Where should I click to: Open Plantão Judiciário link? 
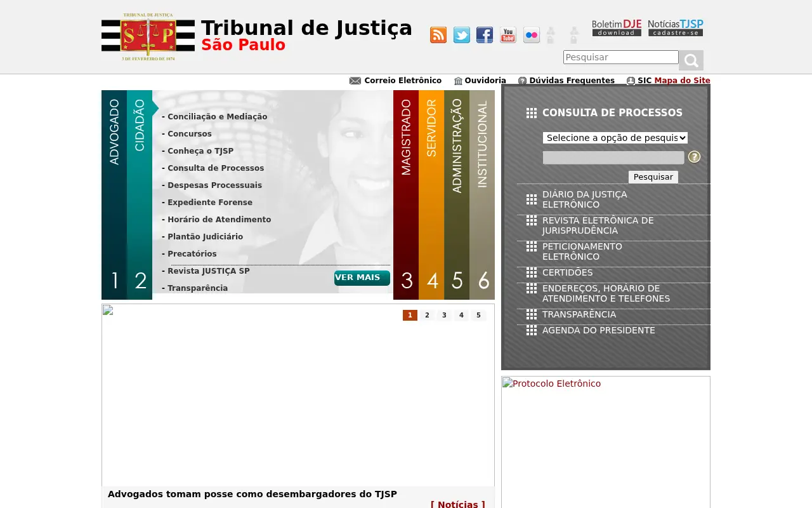pyautogui.click(x=205, y=237)
